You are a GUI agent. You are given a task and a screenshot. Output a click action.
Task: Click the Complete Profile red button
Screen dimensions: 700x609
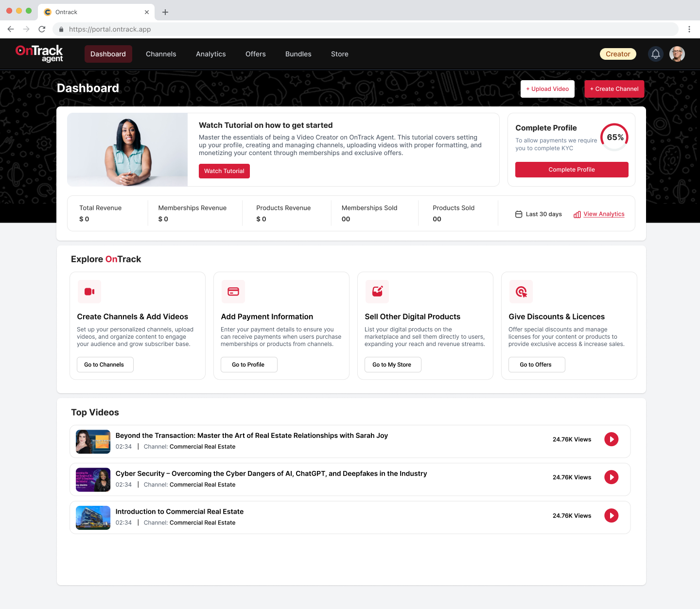pyautogui.click(x=572, y=170)
